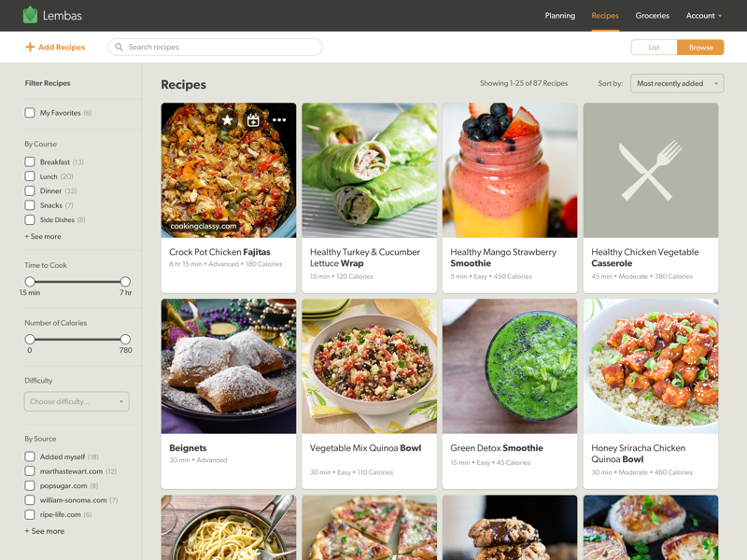The width and height of the screenshot is (747, 560).
Task: Click the Vegetable Mix Quinoa Bowl title
Action: [x=365, y=448]
